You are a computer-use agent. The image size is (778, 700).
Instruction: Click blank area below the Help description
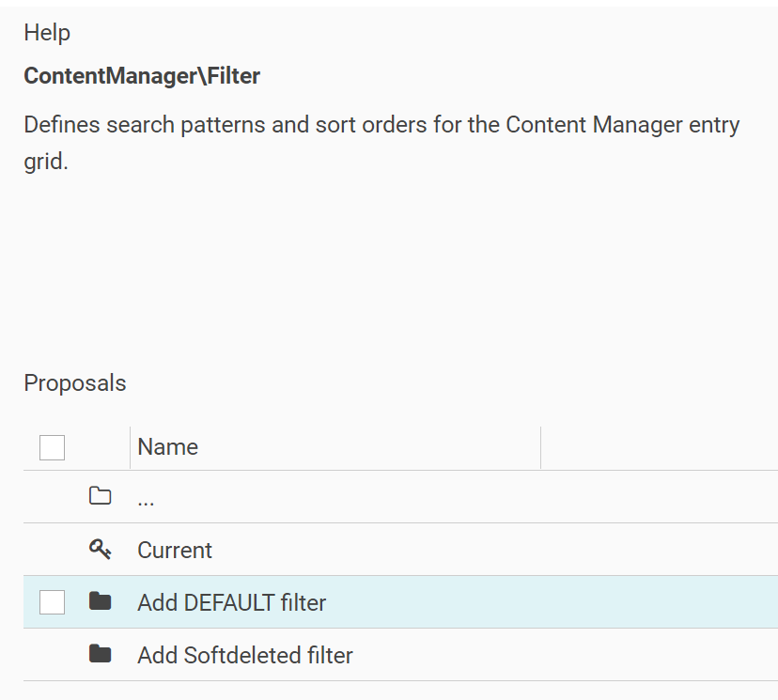point(376,263)
